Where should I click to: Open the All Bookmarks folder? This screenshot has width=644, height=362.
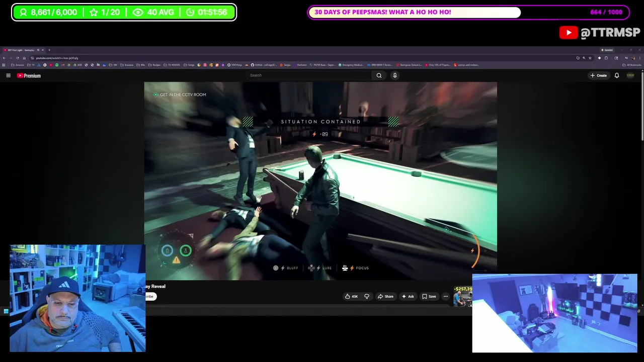tap(631, 64)
